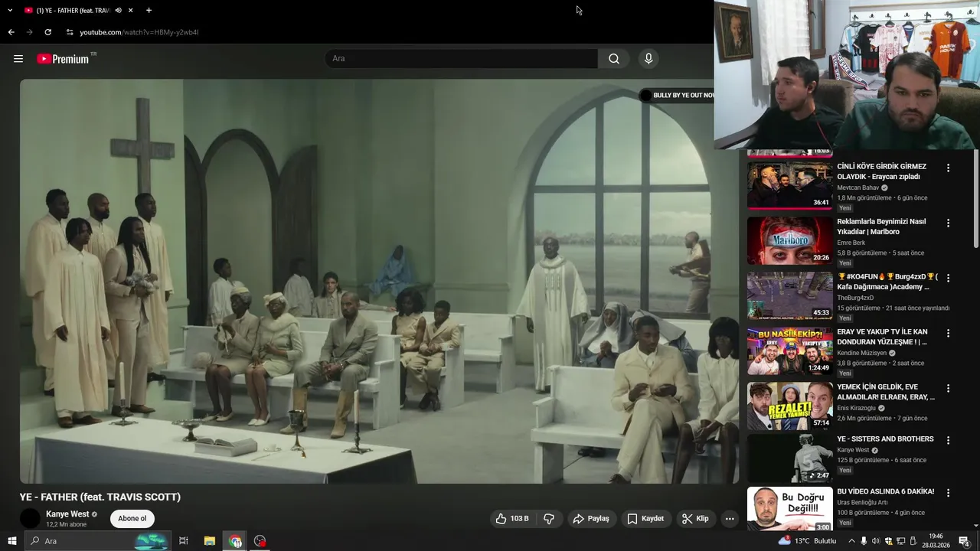
Task: Open options menu for Marlboro video
Action: point(948,223)
